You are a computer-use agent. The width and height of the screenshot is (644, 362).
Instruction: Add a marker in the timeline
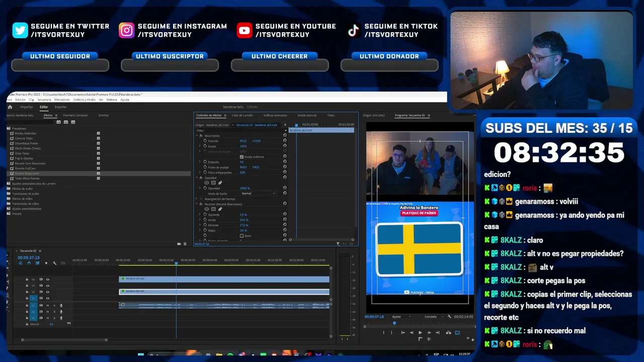click(46, 263)
